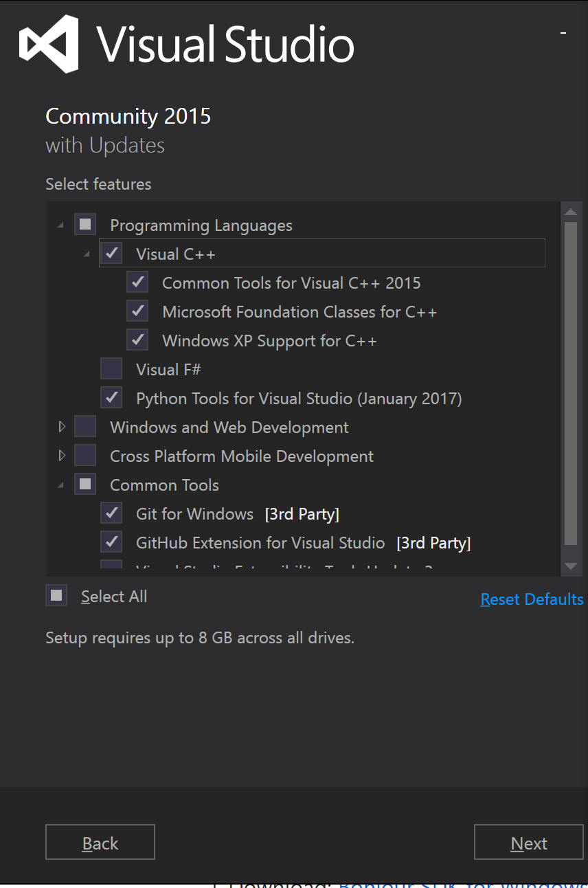Uncheck the Visual C++ checkbox
Image resolution: width=588 pixels, height=888 pixels.
111,254
